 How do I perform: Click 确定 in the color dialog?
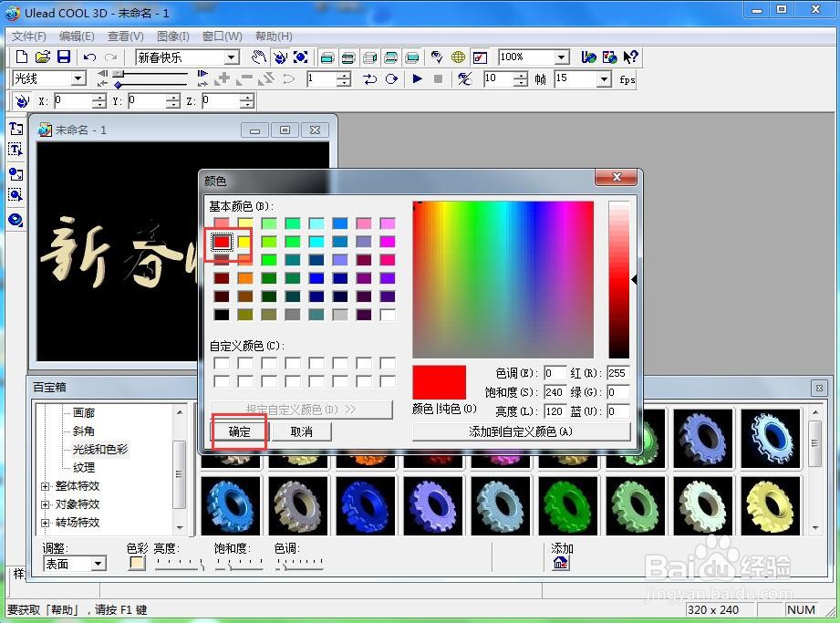pos(240,431)
